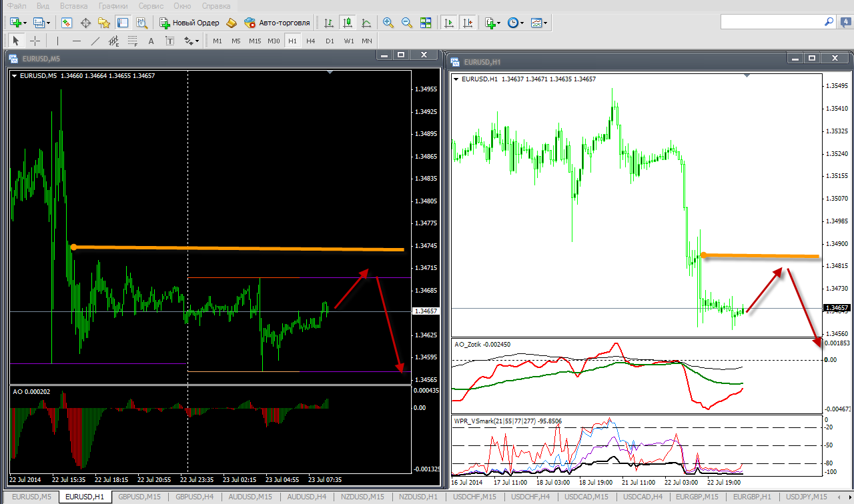854x504 pixels.
Task: Open the Market Watch panel icon
Action: tap(67, 23)
